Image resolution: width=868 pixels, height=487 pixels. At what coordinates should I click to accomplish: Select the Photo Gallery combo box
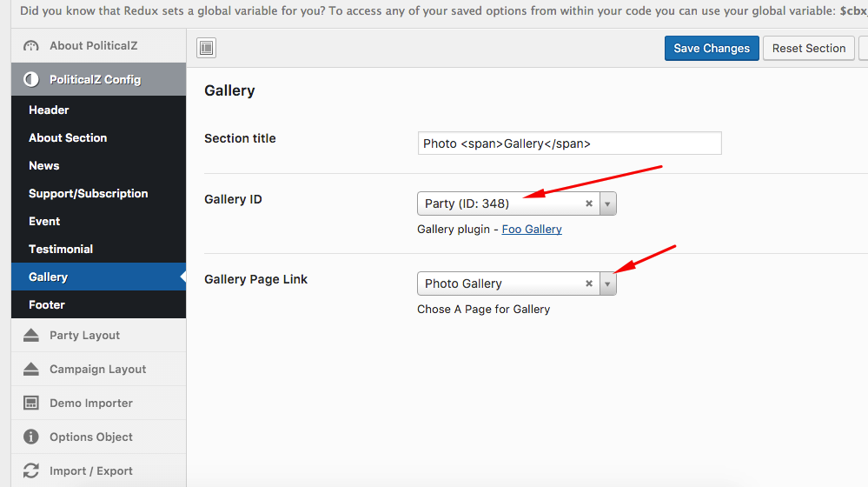516,284
